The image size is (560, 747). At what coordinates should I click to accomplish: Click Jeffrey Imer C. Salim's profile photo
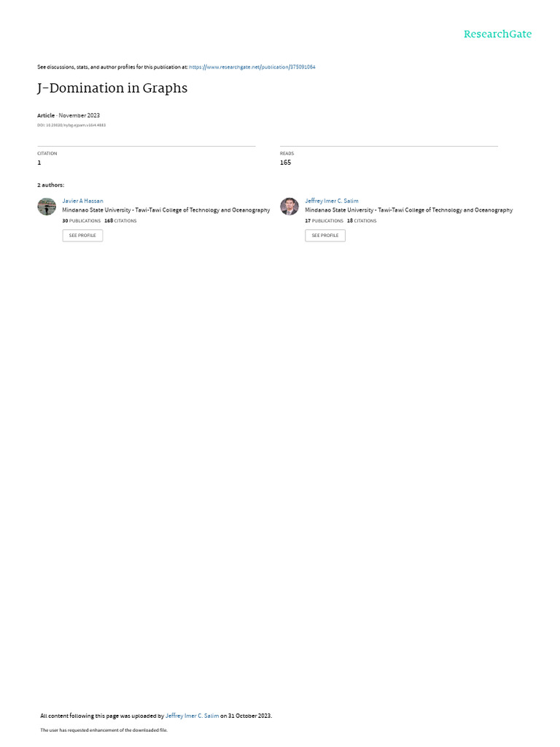click(x=289, y=206)
